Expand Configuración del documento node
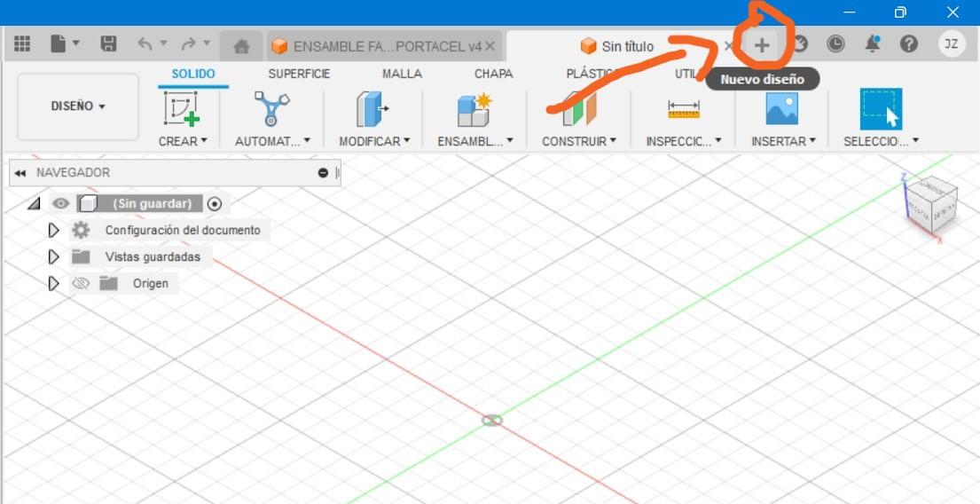Viewport: 980px width, 504px height. pyautogui.click(x=54, y=231)
